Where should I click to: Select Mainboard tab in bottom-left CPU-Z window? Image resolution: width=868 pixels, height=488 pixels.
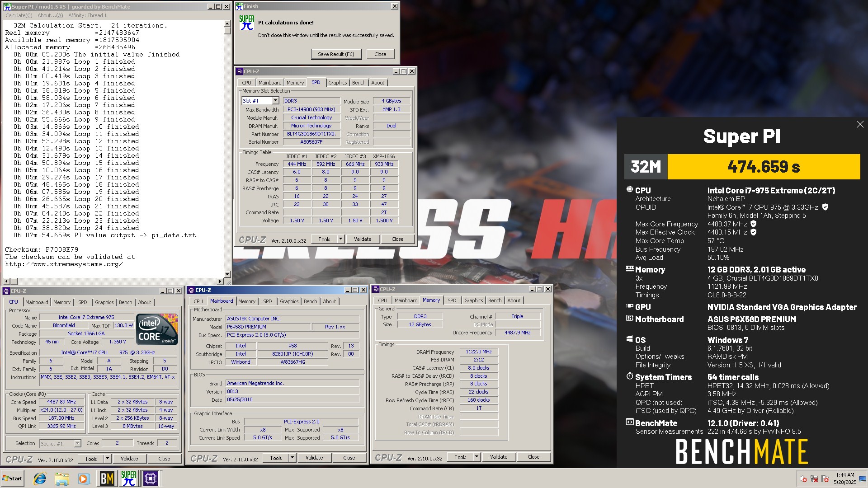tap(37, 302)
